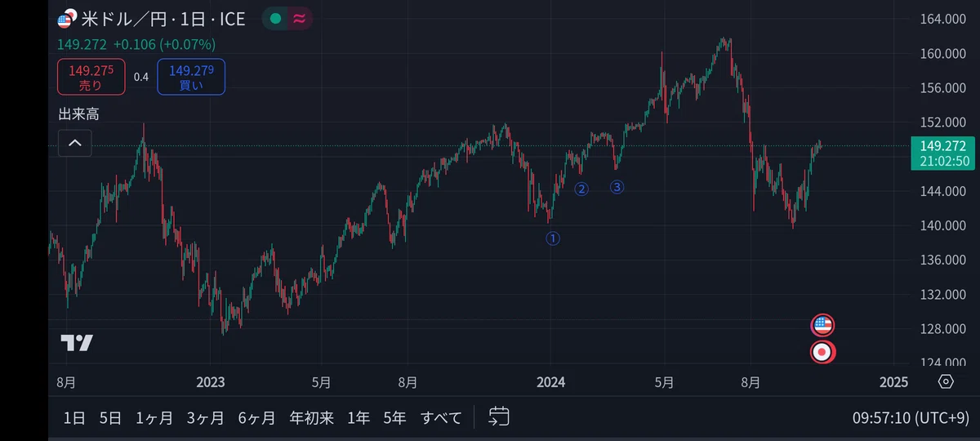Select the 5日 time range
The height and width of the screenshot is (441, 980).
pyautogui.click(x=110, y=418)
